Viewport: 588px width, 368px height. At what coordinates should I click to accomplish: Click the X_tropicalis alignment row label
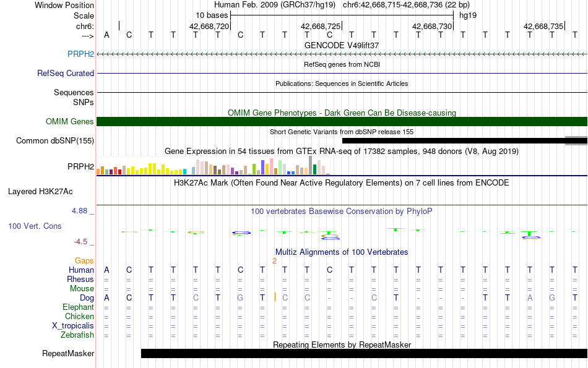(73, 326)
